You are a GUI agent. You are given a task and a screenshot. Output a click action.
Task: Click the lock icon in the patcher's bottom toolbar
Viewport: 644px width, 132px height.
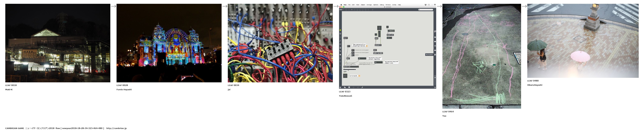coord(340,87)
